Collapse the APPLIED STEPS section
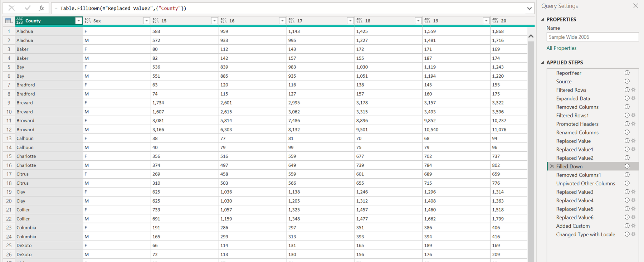 pyautogui.click(x=543, y=62)
